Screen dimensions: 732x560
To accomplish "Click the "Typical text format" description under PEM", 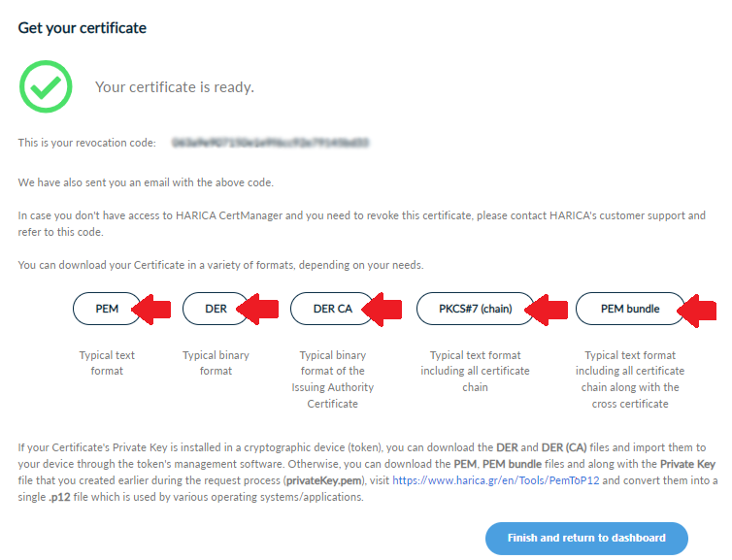I will point(107,363).
